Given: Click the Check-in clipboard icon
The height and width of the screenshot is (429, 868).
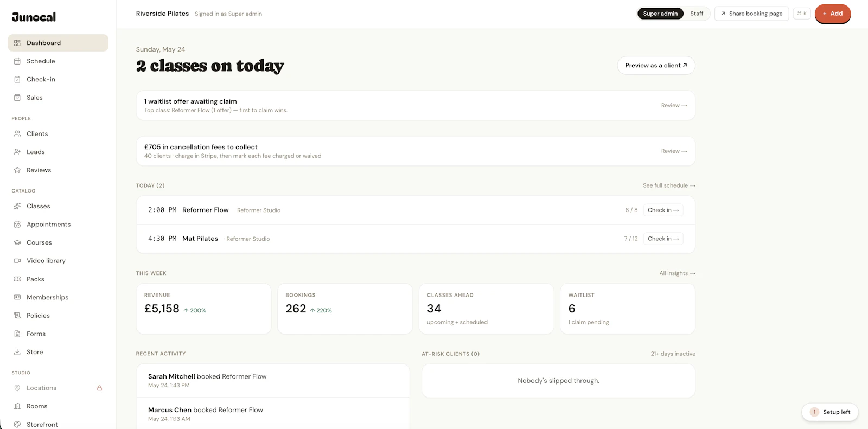Looking at the screenshot, I should click(17, 79).
